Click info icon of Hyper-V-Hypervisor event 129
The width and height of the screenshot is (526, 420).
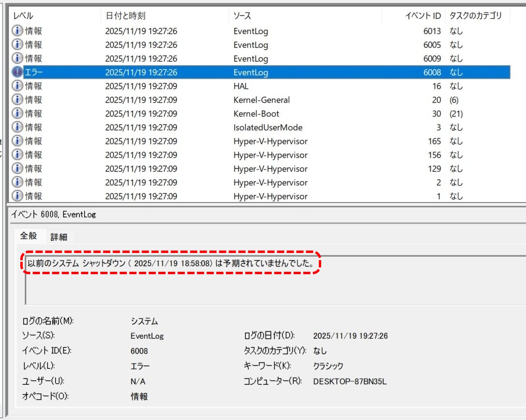pyautogui.click(x=17, y=169)
